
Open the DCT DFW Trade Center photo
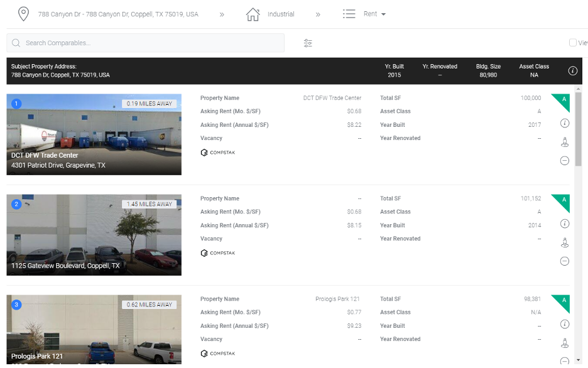point(94,134)
